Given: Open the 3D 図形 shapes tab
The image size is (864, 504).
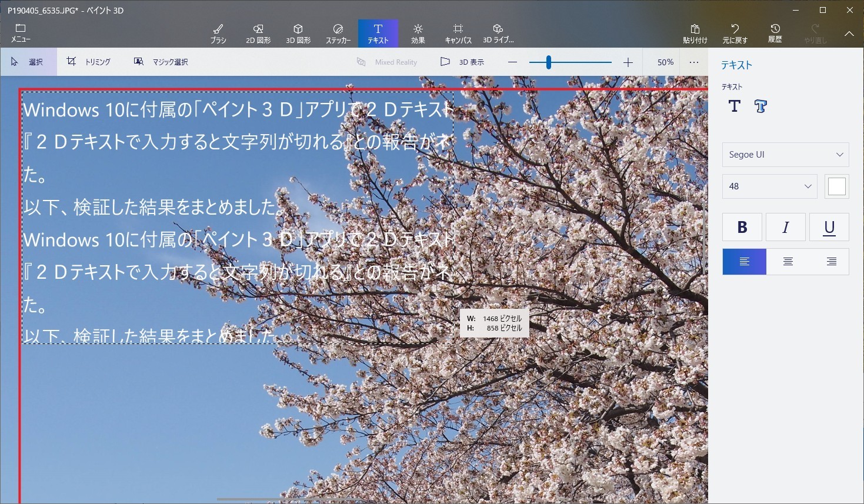Looking at the screenshot, I should 298,34.
